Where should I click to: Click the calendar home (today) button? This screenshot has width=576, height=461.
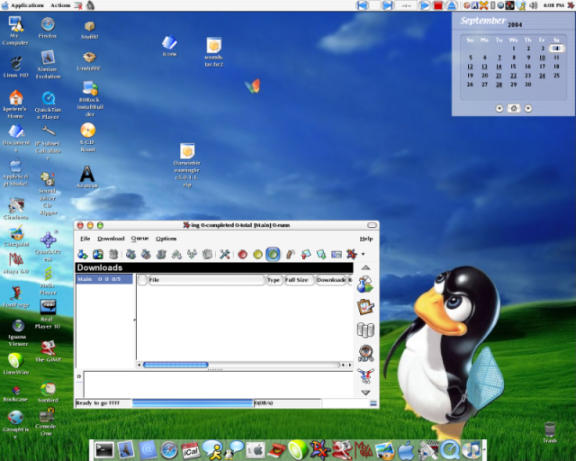pos(514,108)
